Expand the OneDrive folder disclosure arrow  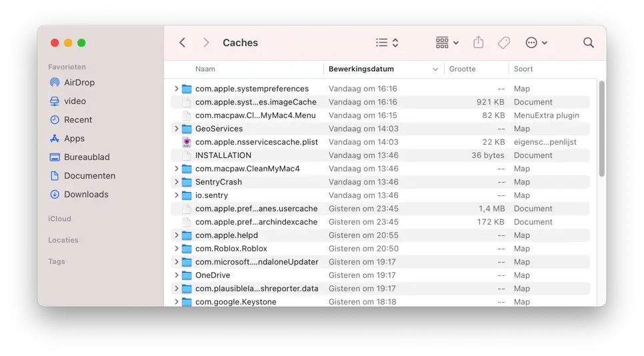point(176,275)
